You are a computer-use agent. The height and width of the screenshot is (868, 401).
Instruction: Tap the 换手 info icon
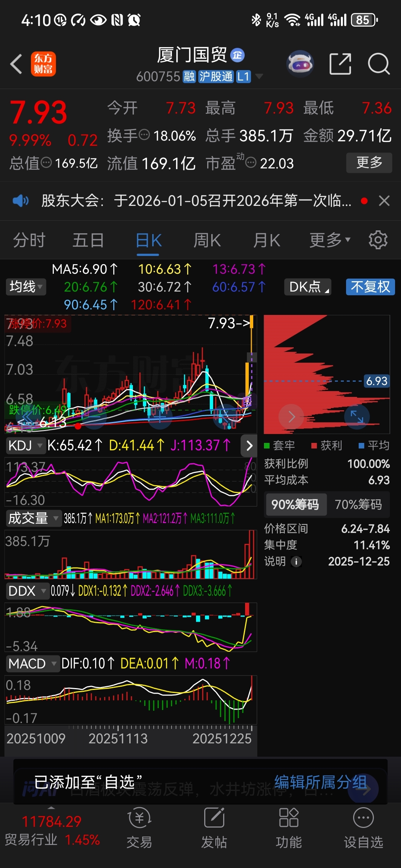144,134
